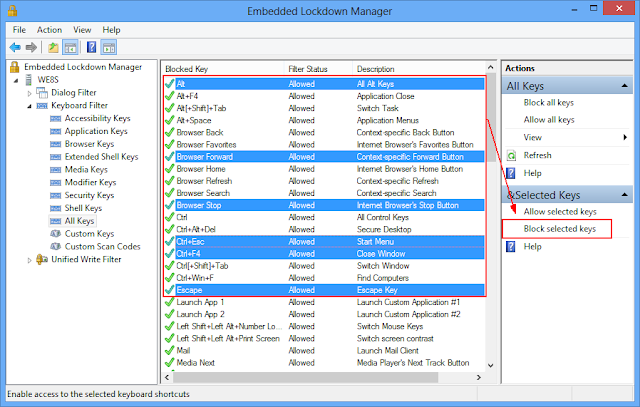Expand the Dialog Filter node arrow
This screenshot has height=407, width=640.
[29, 93]
